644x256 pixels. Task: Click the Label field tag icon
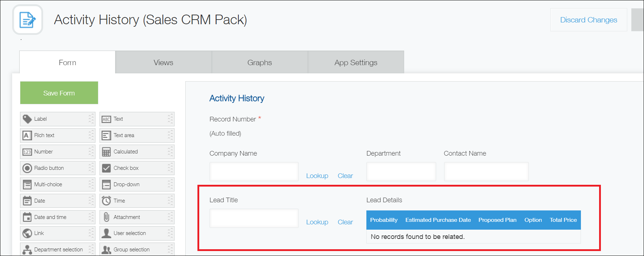27,119
